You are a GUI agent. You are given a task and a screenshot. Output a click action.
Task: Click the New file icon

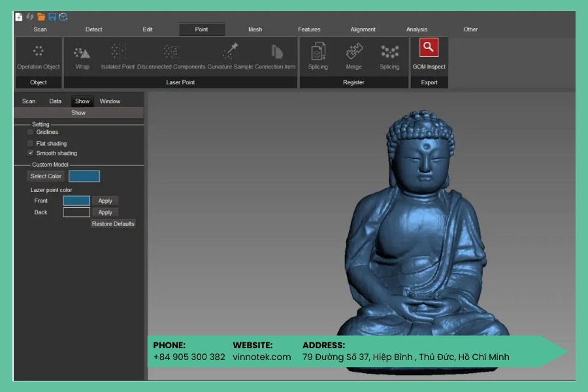19,16
